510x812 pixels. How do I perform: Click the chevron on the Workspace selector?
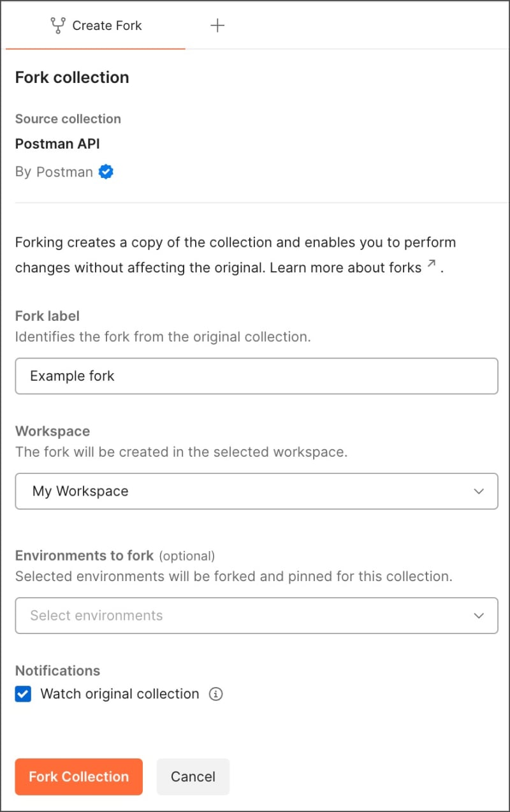479,491
